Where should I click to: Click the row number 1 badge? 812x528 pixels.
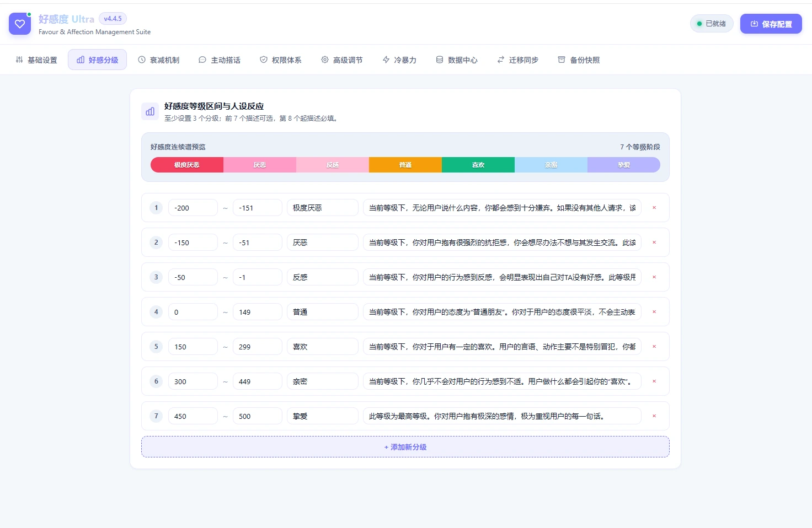tap(156, 208)
